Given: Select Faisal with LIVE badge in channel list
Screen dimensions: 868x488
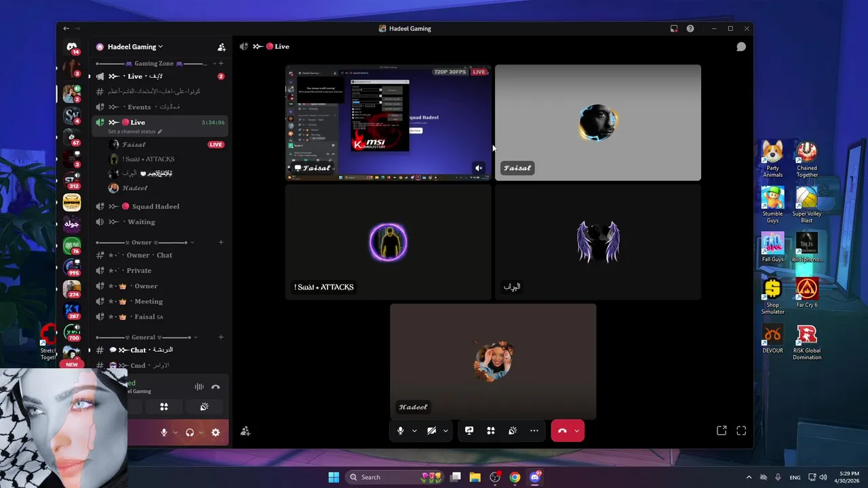Looking at the screenshot, I should [x=166, y=144].
